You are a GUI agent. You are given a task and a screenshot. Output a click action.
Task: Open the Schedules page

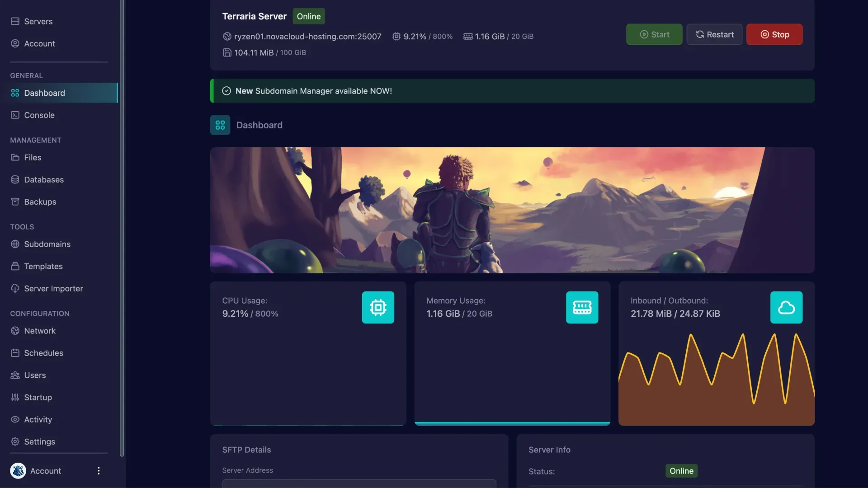pyautogui.click(x=59, y=353)
